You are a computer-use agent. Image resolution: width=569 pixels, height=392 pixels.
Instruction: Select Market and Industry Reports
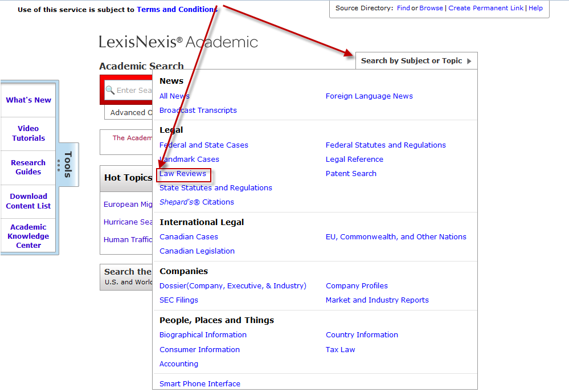pyautogui.click(x=377, y=300)
